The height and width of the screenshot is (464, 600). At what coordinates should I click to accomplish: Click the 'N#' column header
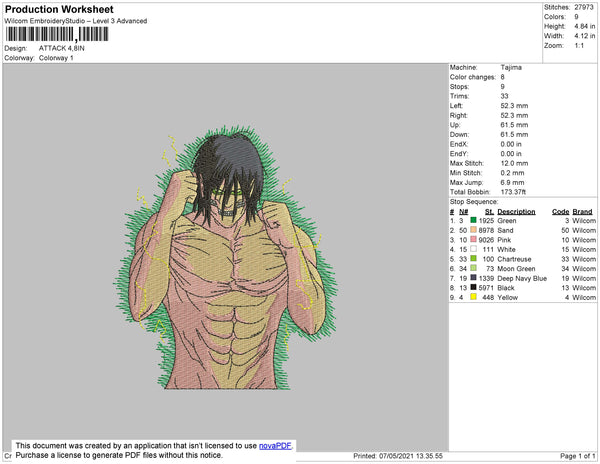point(463,212)
